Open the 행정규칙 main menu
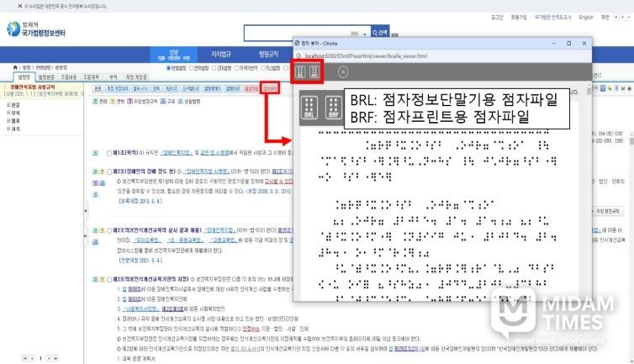 pyautogui.click(x=268, y=54)
